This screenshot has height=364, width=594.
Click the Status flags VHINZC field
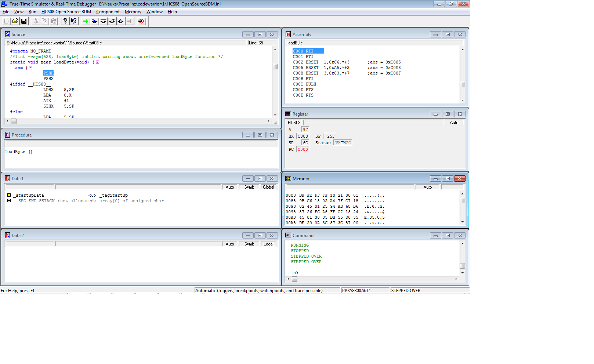[x=343, y=143]
